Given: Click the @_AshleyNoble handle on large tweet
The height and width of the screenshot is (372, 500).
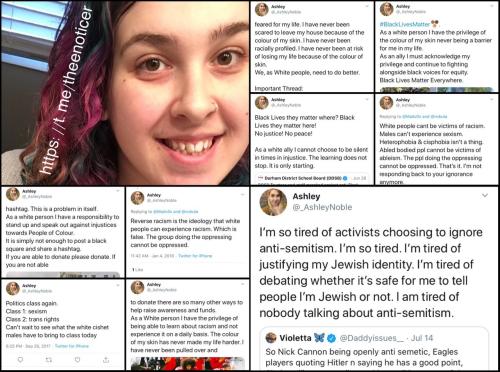Looking at the screenshot, I should tap(322, 207).
